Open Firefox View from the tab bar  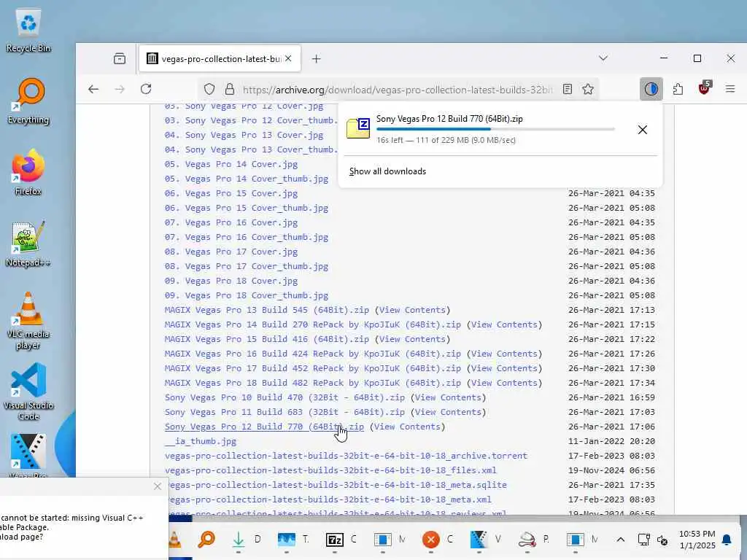click(x=120, y=58)
